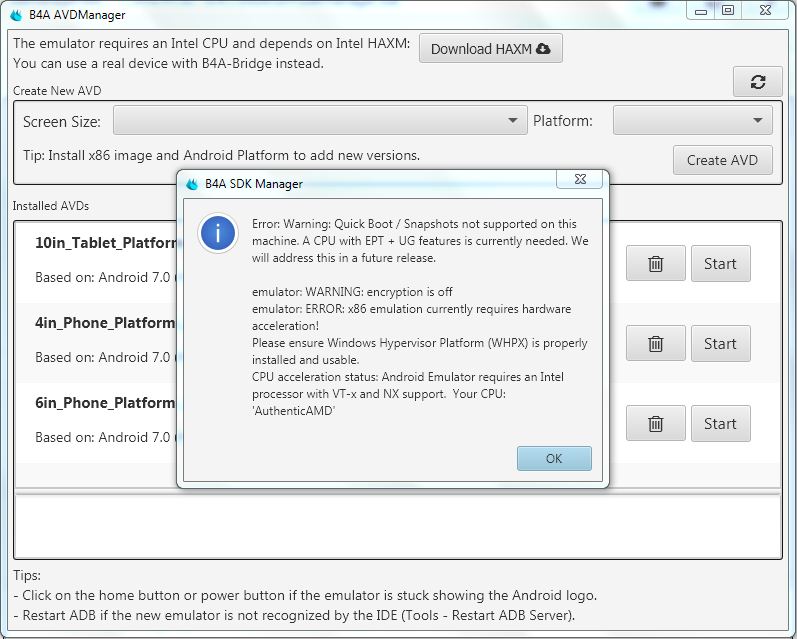Click the B4A AVDManager title bar logo
Viewport: 797px width, 639px height.
(x=16, y=15)
